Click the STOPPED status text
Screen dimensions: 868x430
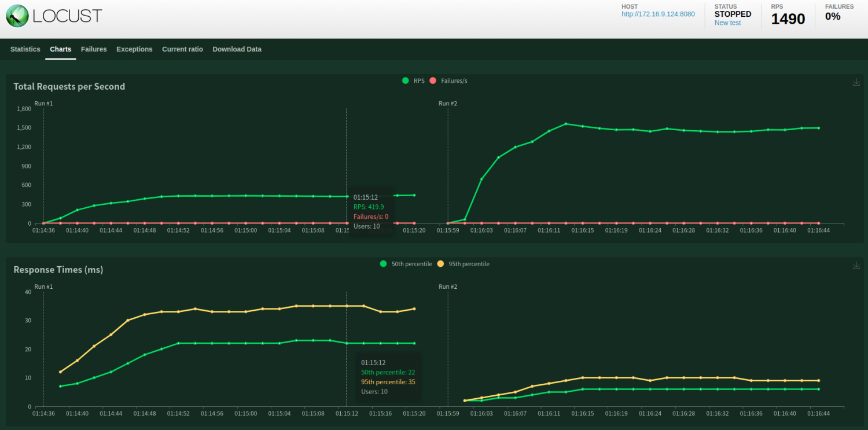733,14
